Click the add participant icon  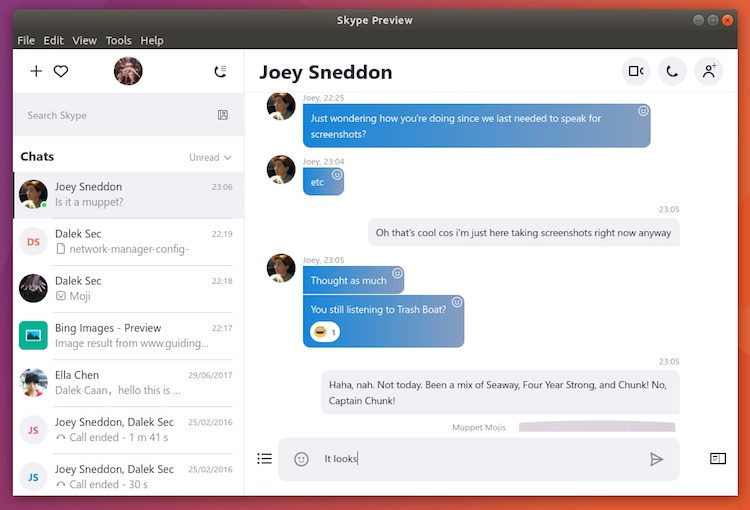point(709,71)
